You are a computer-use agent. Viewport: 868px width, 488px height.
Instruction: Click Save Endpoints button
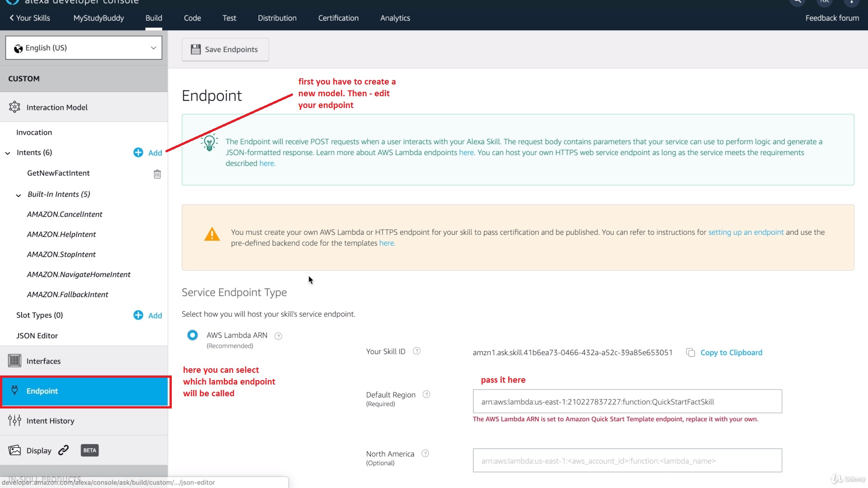225,50
